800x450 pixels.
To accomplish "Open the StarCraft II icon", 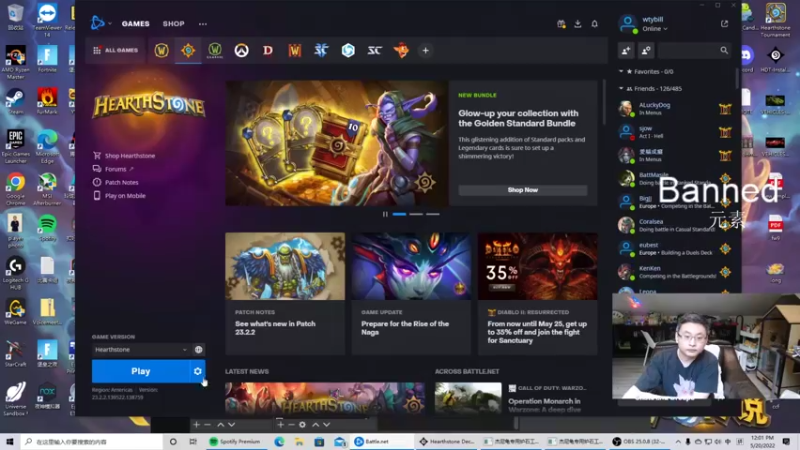I will point(321,51).
